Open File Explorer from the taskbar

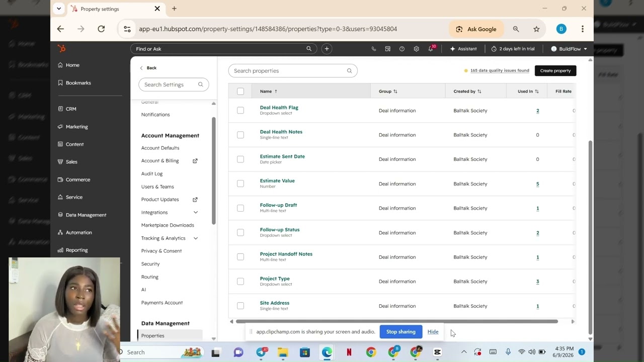click(x=283, y=352)
